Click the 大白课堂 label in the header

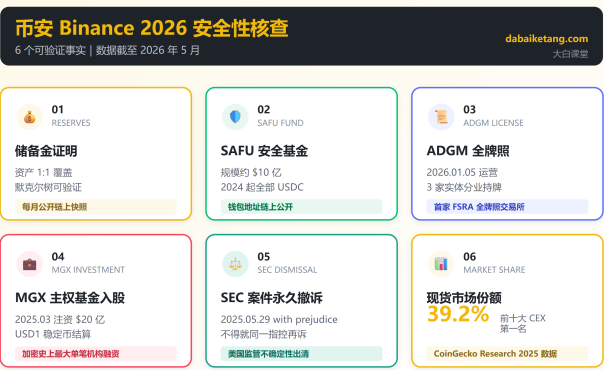570,54
